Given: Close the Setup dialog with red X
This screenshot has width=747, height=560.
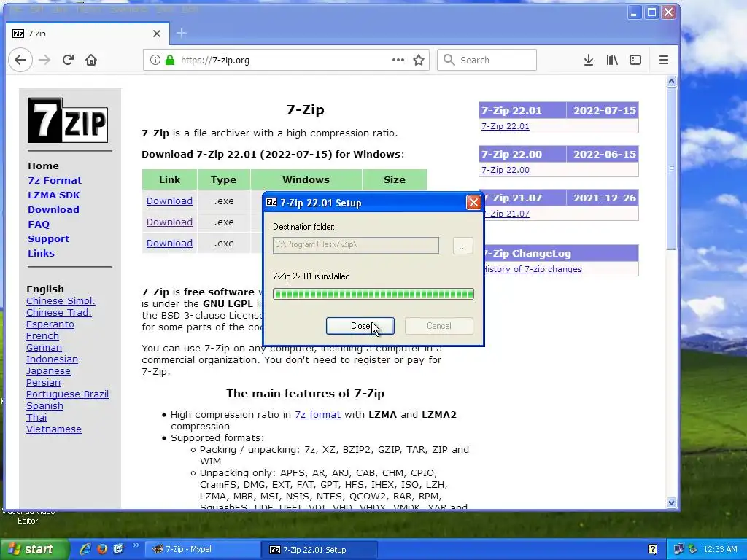Looking at the screenshot, I should [x=473, y=203].
